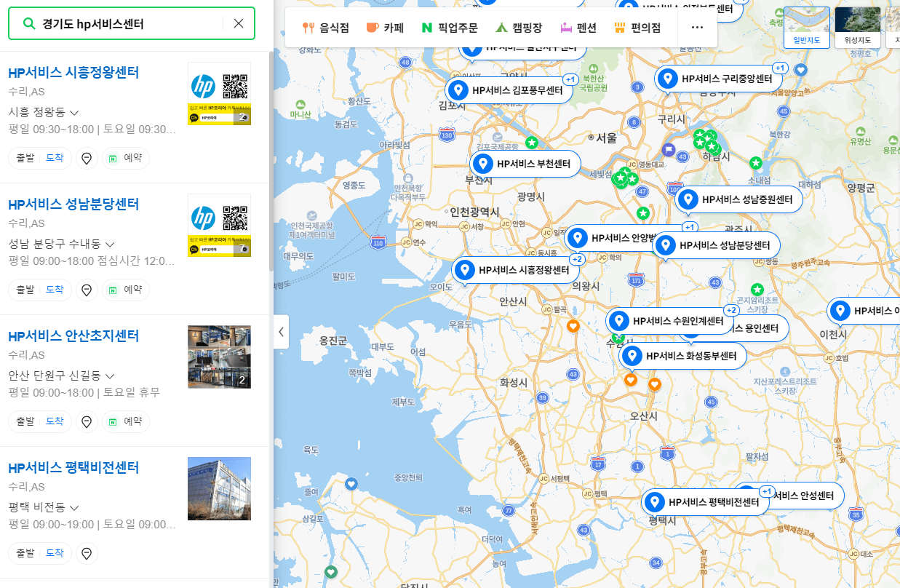Click the pin icon for 평택비전센터
900x588 pixels.
pyautogui.click(x=87, y=553)
